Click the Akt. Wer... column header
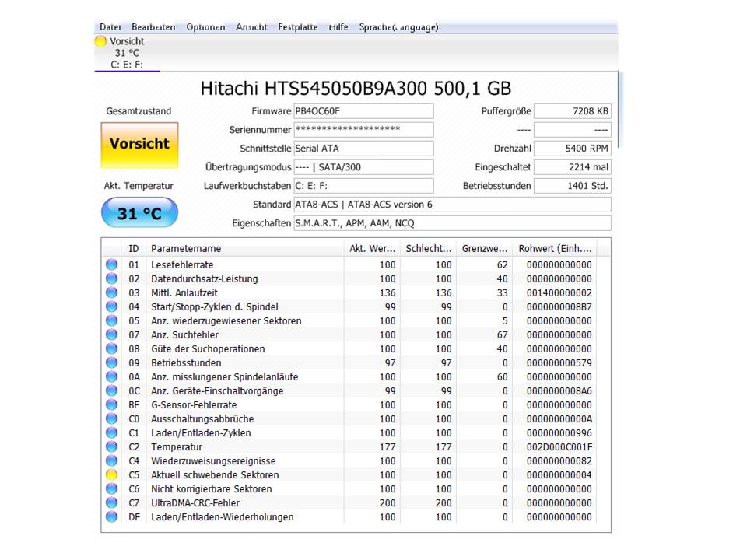Screen dimensions: 747x560 click(x=372, y=249)
